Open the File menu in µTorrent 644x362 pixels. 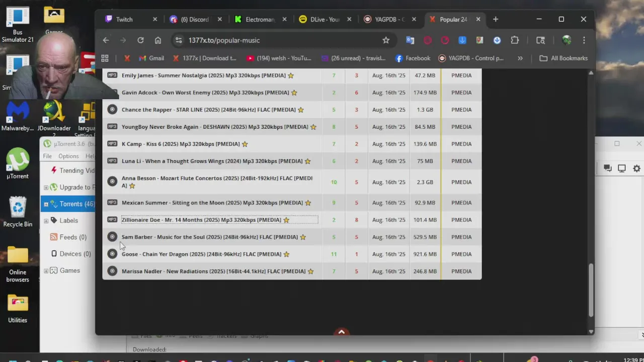click(x=47, y=156)
